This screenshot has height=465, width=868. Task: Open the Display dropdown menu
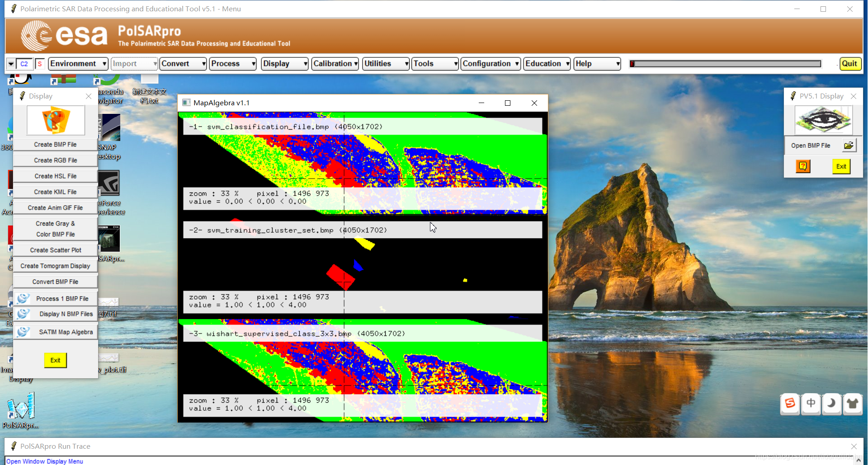[285, 64]
